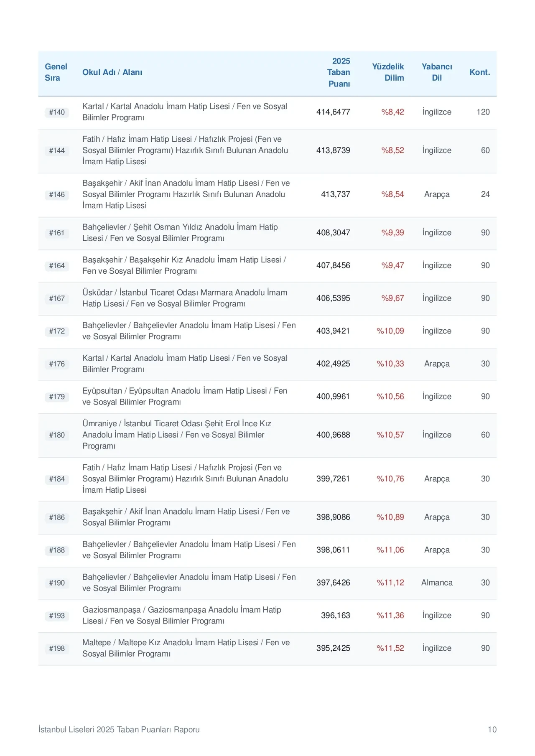535x756 pixels.
Task: Click the page number 10 in footer
Action: [x=492, y=729]
